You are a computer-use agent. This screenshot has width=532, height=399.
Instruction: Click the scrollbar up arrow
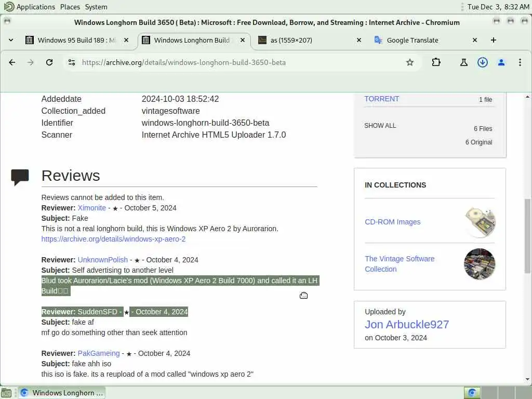(x=527, y=97)
